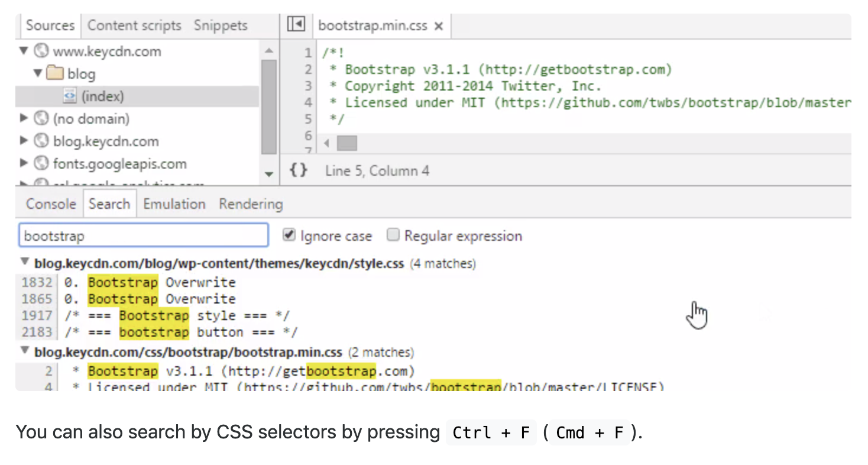868x465 pixels.
Task: Toggle the navigator sidebar panel icon
Action: tap(296, 25)
